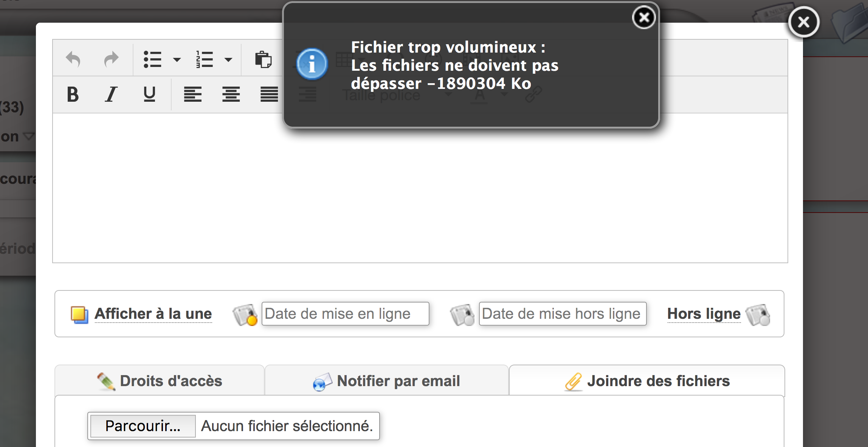
Task: Justify the text alignment
Action: coord(269,94)
